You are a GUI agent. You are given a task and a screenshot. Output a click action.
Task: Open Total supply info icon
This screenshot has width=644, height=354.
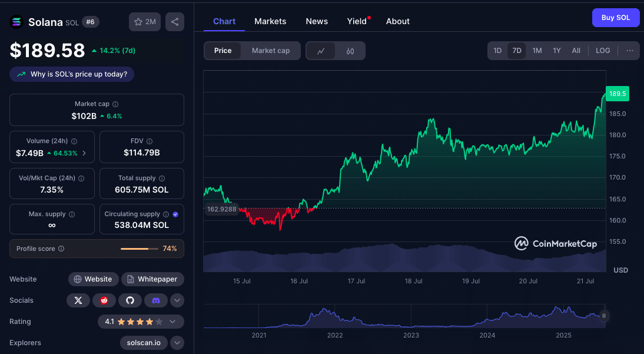[162, 178]
